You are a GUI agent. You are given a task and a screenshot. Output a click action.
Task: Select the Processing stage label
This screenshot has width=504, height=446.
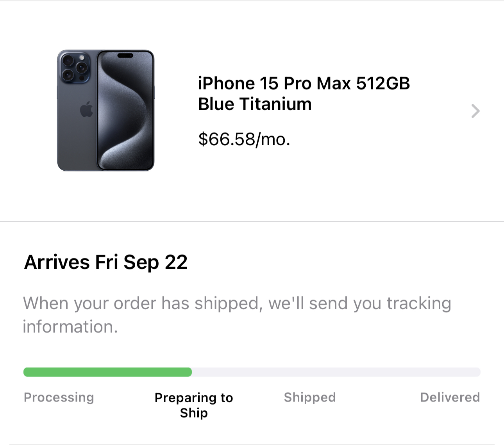(x=59, y=397)
